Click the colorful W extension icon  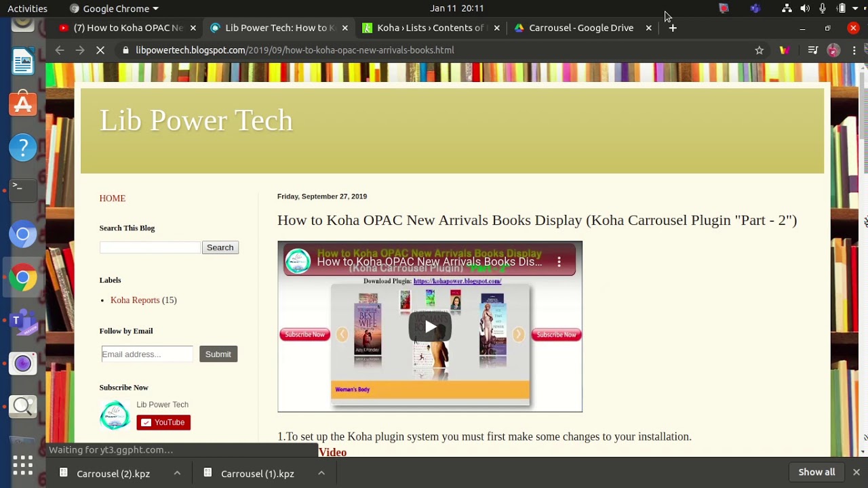[x=785, y=50]
